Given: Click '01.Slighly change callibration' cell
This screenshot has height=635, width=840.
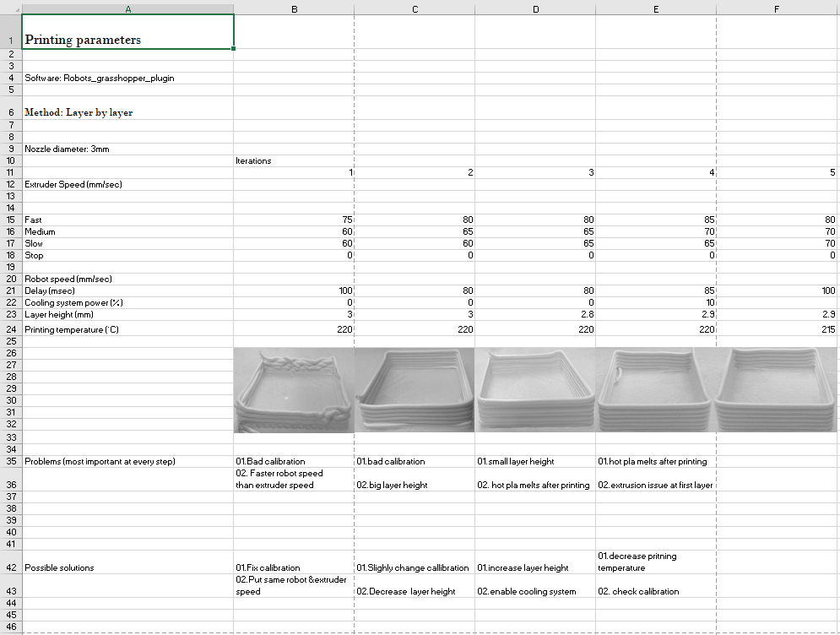Looking at the screenshot, I should (415, 562).
